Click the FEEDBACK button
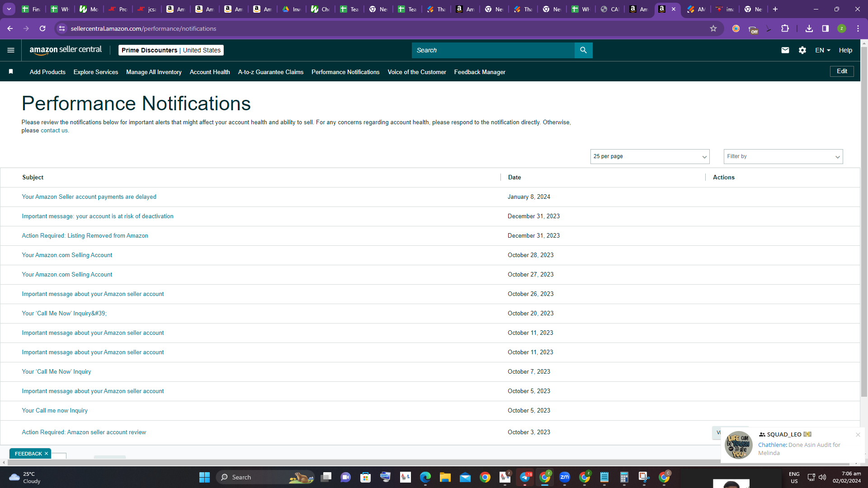The height and width of the screenshot is (488, 868). [x=28, y=454]
